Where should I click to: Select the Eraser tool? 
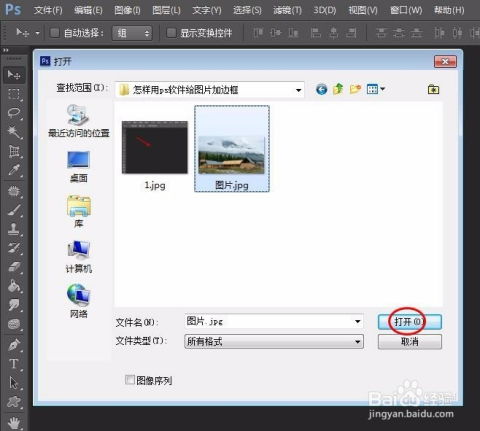tap(14, 267)
